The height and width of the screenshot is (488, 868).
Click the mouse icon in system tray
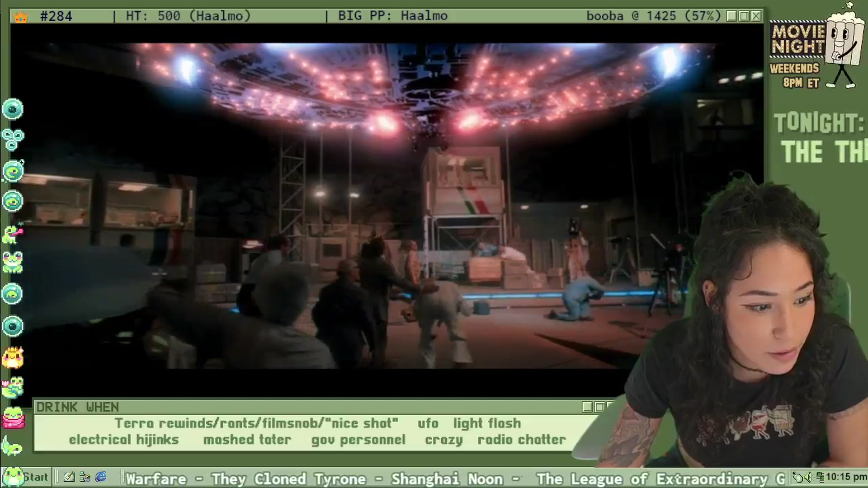click(x=797, y=477)
